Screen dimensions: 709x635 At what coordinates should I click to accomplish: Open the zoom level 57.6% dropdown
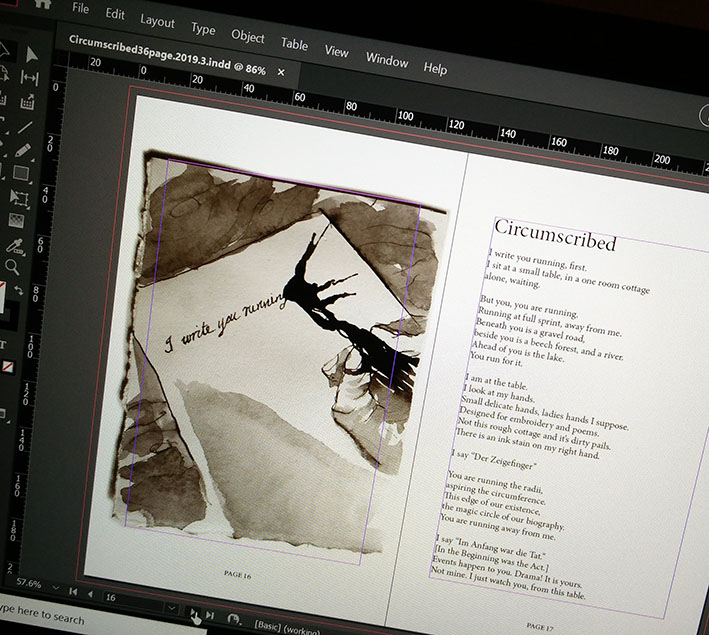[x=56, y=588]
